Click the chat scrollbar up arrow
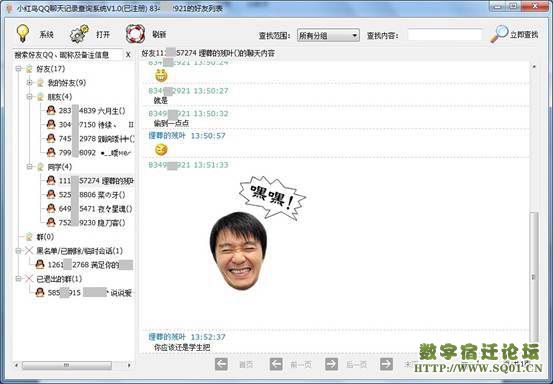 click(535, 66)
